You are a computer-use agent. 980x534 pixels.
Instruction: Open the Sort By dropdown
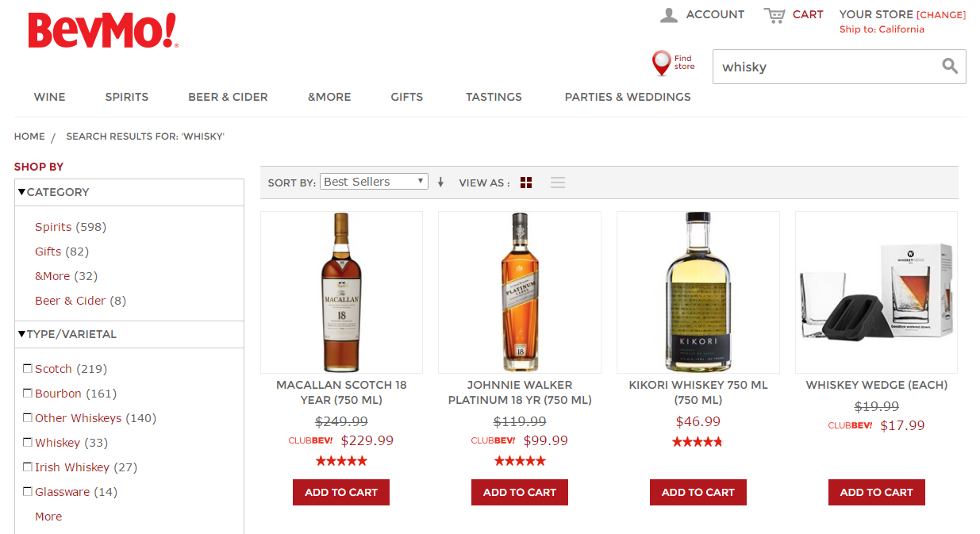pos(374,182)
